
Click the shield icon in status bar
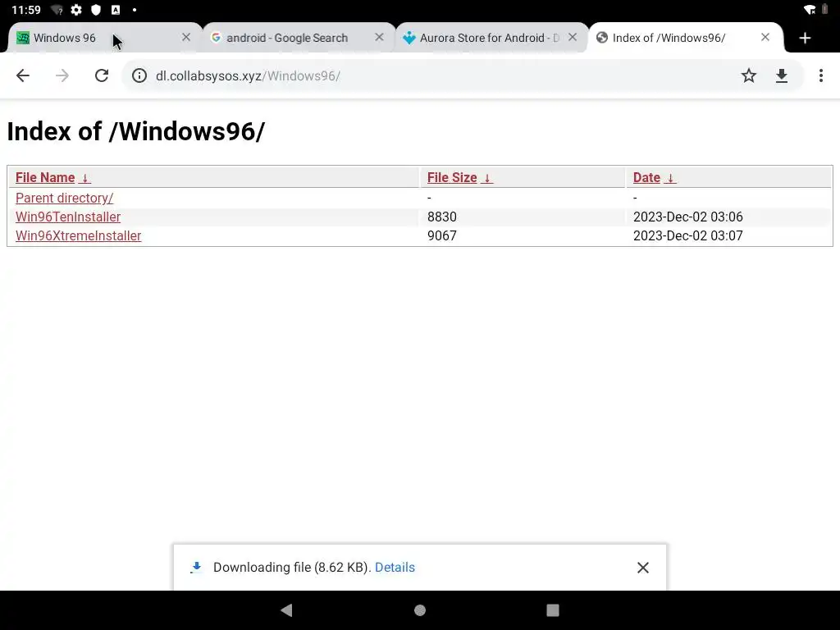(x=96, y=10)
